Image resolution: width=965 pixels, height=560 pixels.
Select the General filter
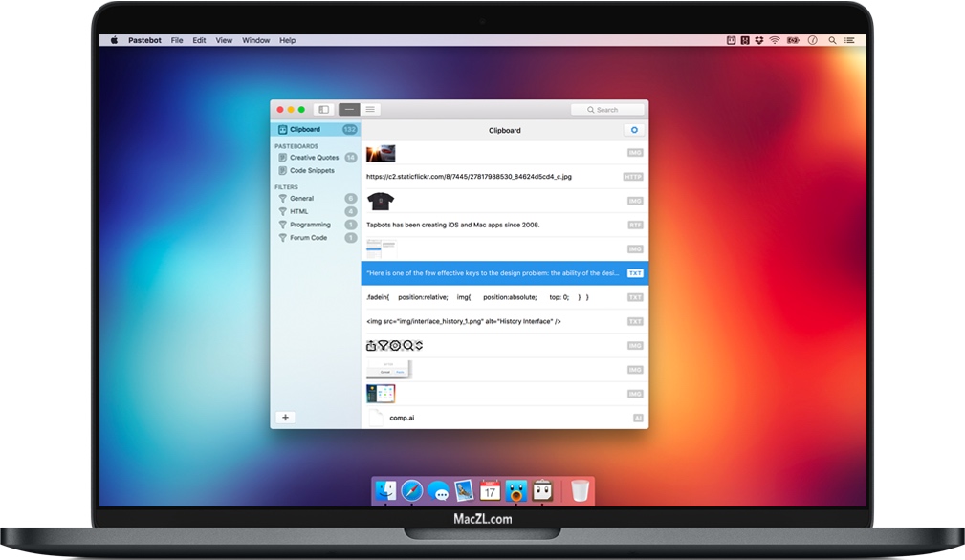tap(316, 198)
